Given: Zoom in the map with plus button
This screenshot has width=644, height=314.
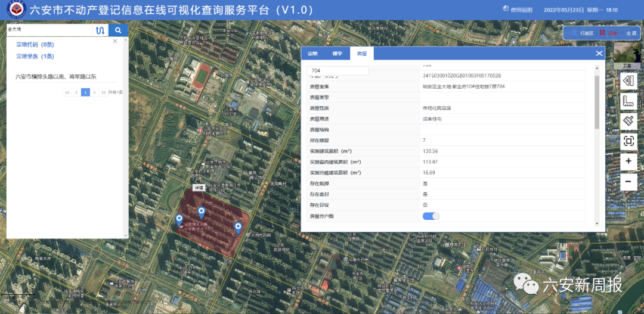Looking at the screenshot, I should [628, 161].
